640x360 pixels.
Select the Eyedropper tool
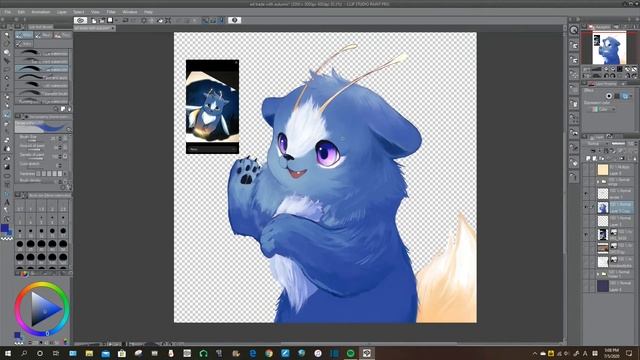[x=7, y=86]
